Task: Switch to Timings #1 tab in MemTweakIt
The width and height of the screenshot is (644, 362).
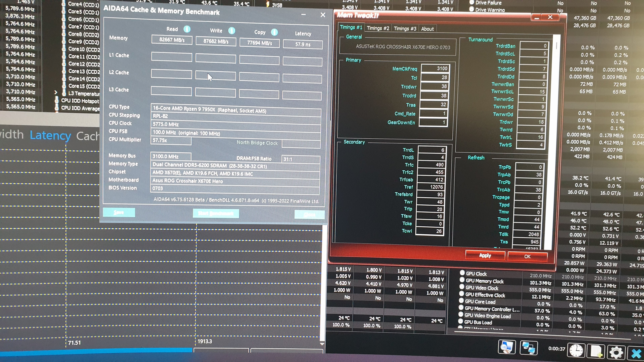Action: (x=351, y=27)
